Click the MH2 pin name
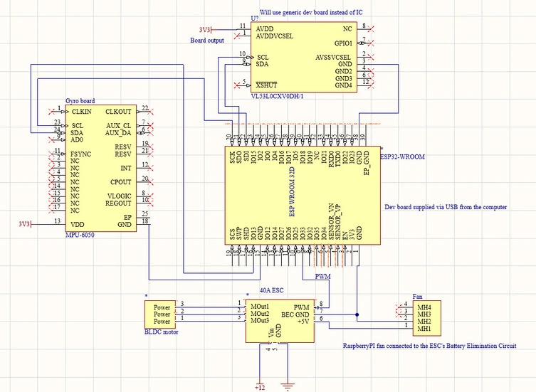This screenshot has height=392, width=536. (424, 322)
